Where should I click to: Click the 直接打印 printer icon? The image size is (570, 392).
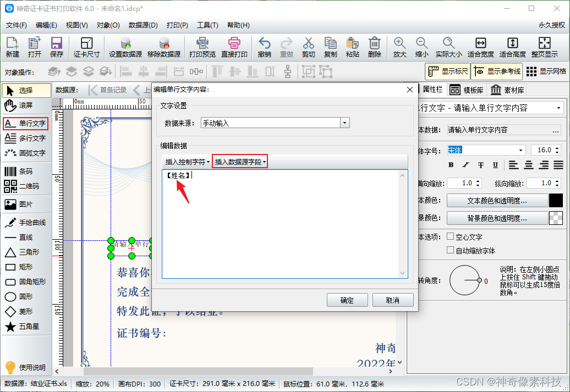pos(234,47)
